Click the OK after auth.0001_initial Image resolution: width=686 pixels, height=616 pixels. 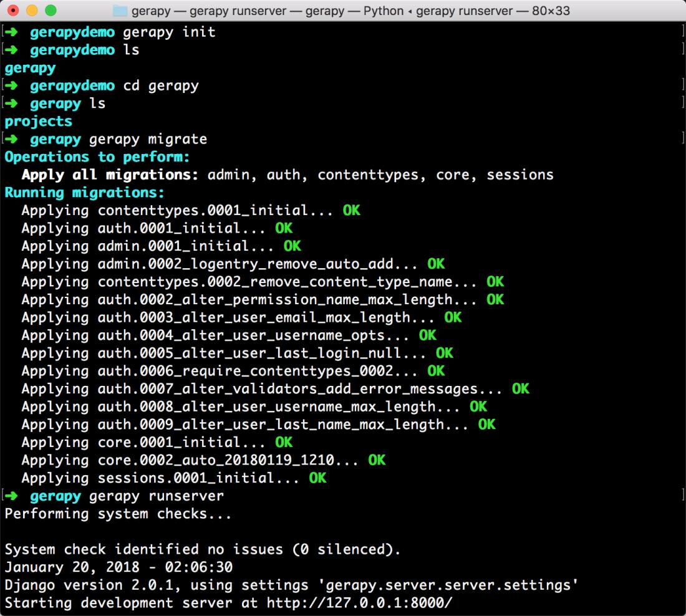coord(284,228)
